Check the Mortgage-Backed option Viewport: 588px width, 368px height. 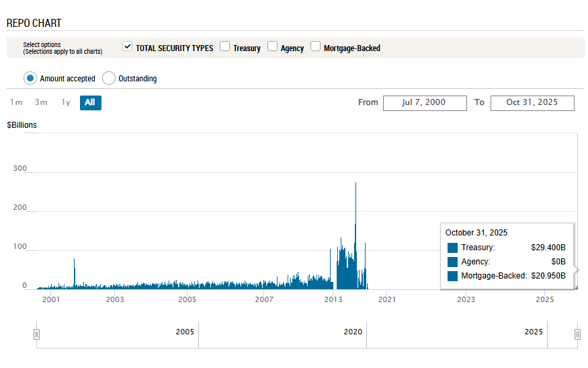click(x=316, y=47)
